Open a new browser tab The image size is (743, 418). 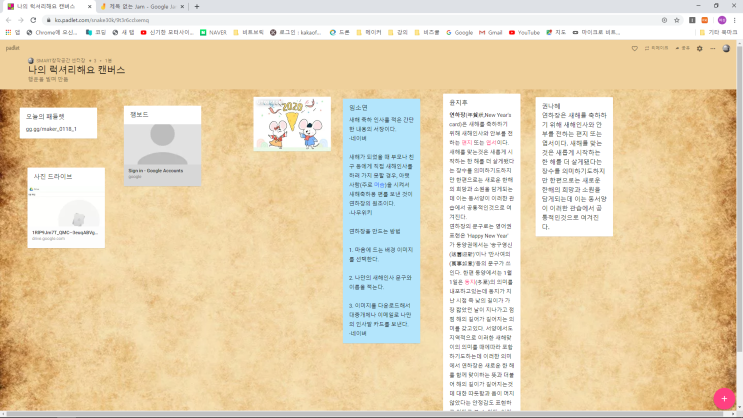[197, 7]
